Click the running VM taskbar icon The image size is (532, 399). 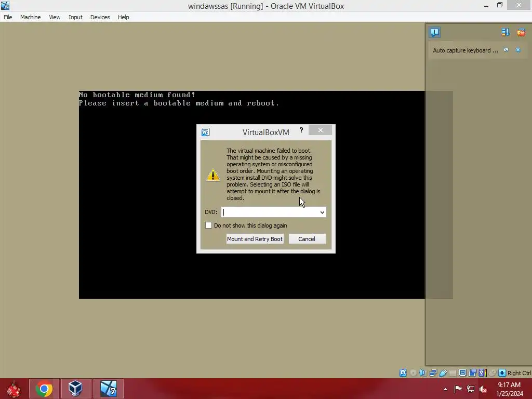[109, 389]
